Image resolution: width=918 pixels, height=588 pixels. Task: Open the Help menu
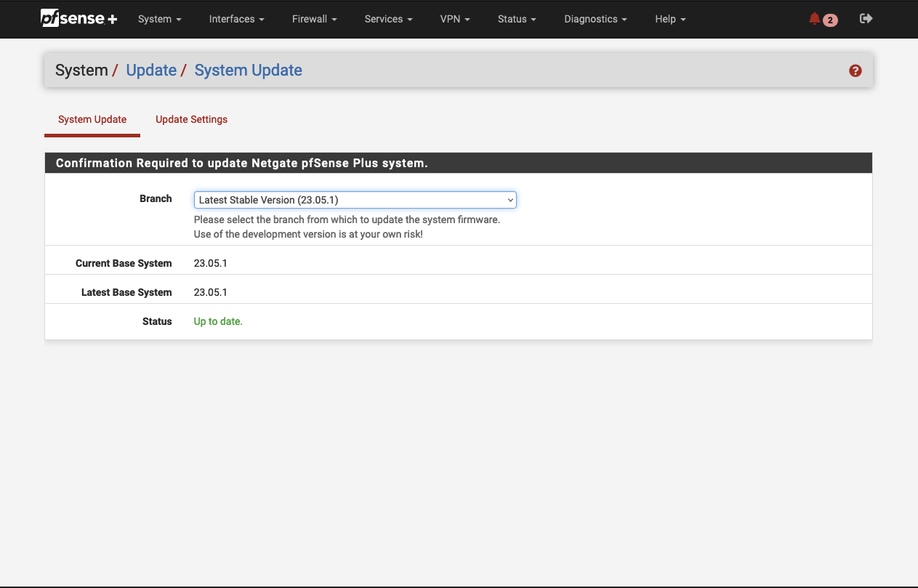669,19
